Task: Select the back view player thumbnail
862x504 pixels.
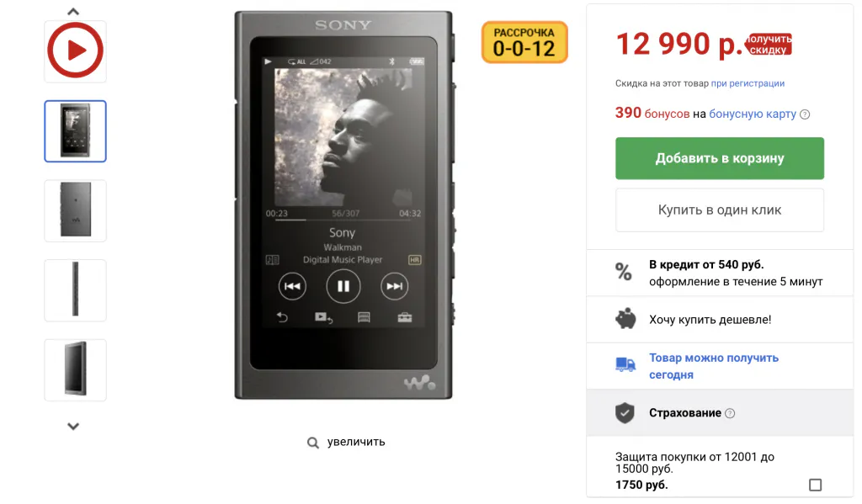Action: pos(75,210)
